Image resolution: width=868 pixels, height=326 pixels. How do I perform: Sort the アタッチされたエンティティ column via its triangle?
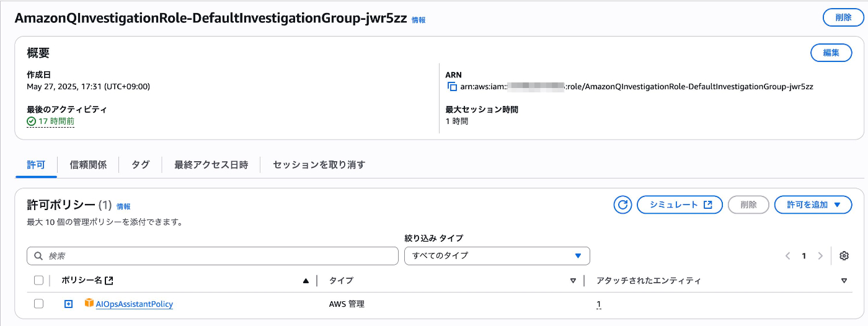(844, 281)
